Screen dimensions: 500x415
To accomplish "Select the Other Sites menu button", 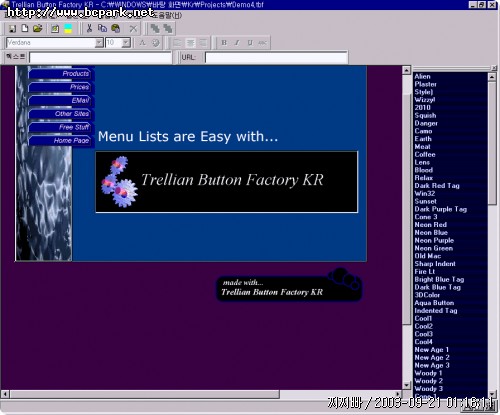I will pos(61,114).
